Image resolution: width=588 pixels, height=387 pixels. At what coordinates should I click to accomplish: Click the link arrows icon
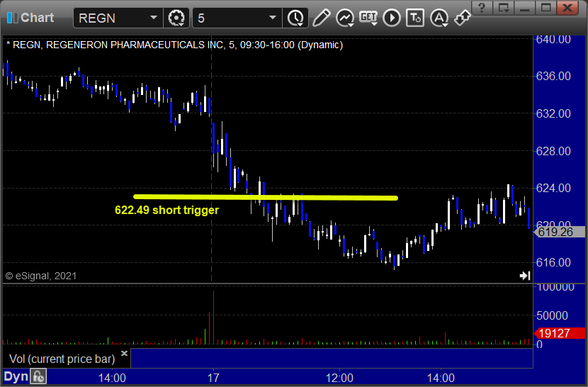coord(463,18)
